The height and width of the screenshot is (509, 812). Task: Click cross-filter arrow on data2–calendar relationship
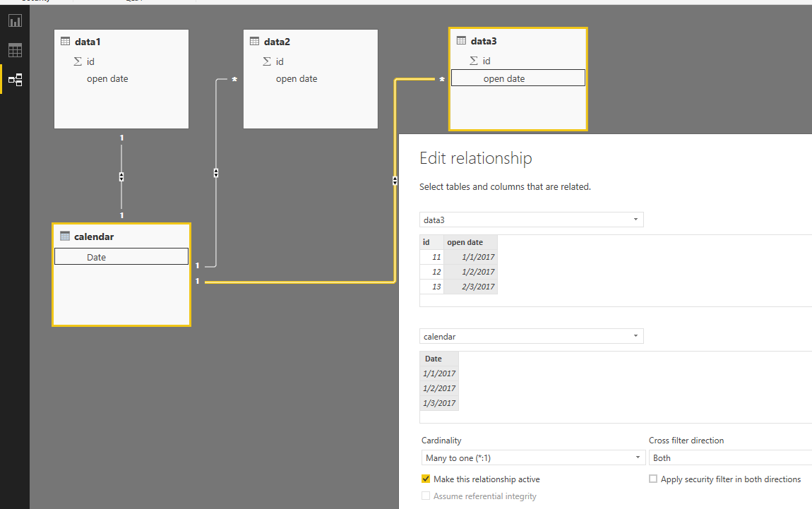216,173
